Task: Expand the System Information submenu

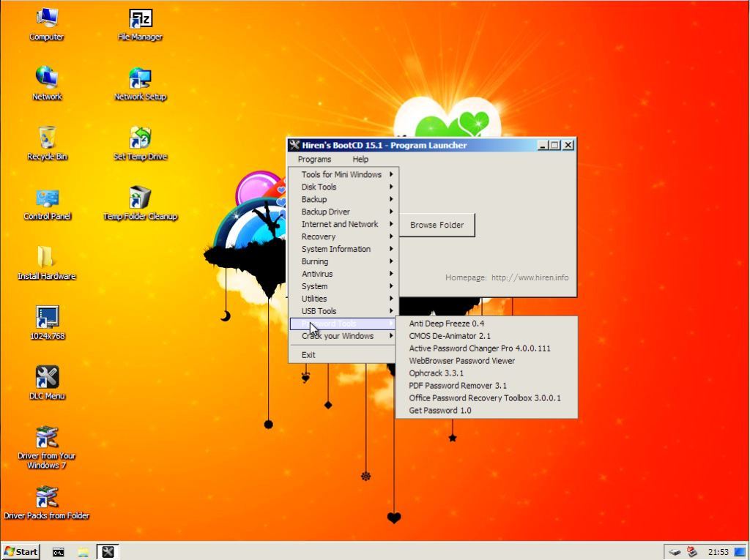Action: pos(344,249)
